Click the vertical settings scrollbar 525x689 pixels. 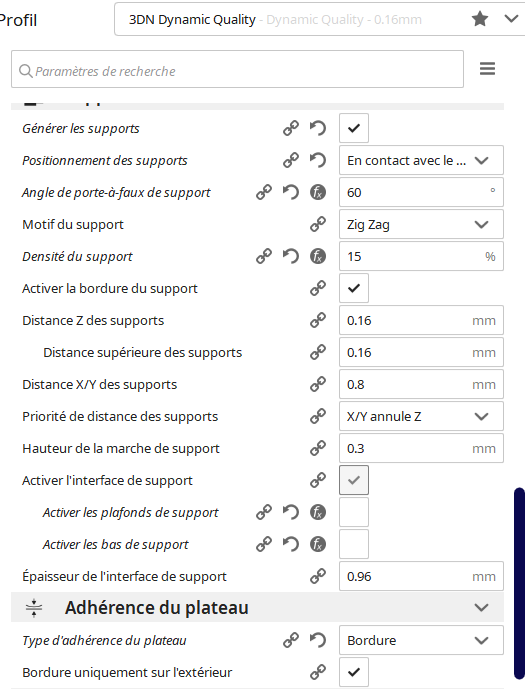click(x=519, y=584)
